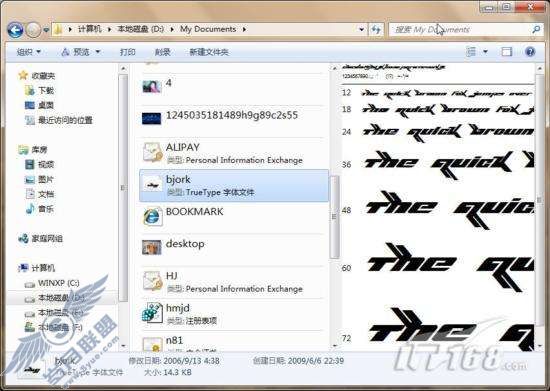Click the change view icon
Screen dimensions: 550x391
click(471, 52)
